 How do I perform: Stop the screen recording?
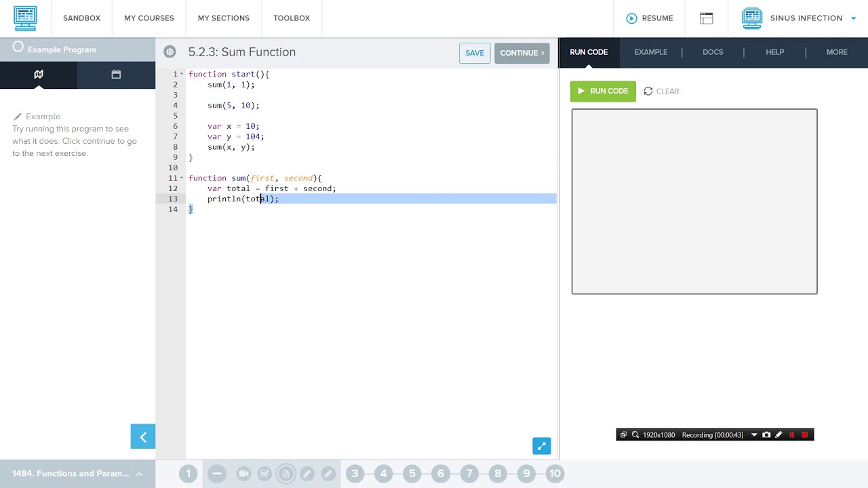tap(805, 435)
